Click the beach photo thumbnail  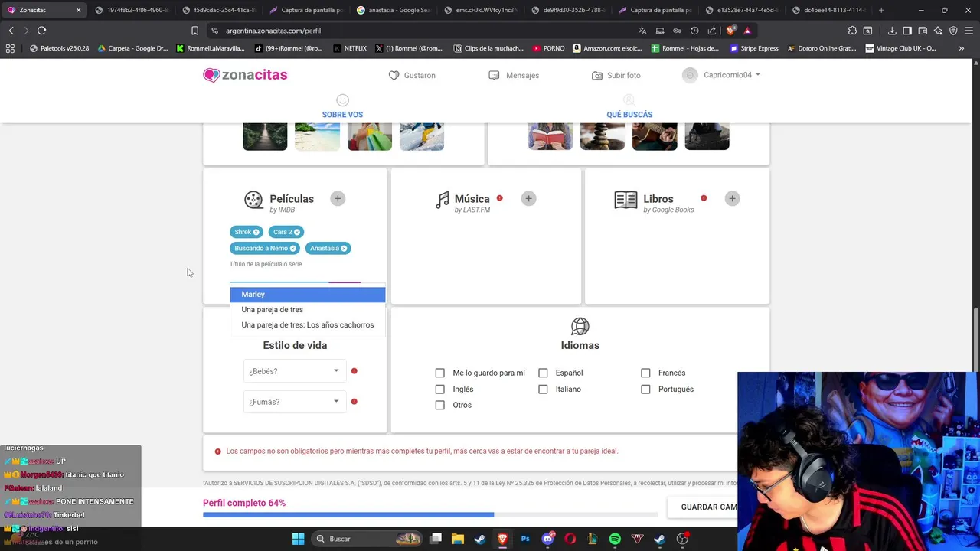(x=317, y=136)
